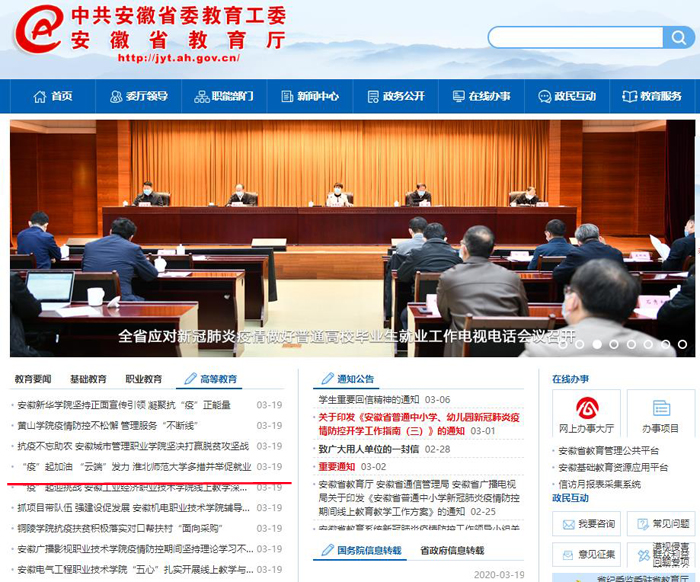This screenshot has width=700, height=582.
Task: Open the 在线办事 navigation item
Action: 483,97
